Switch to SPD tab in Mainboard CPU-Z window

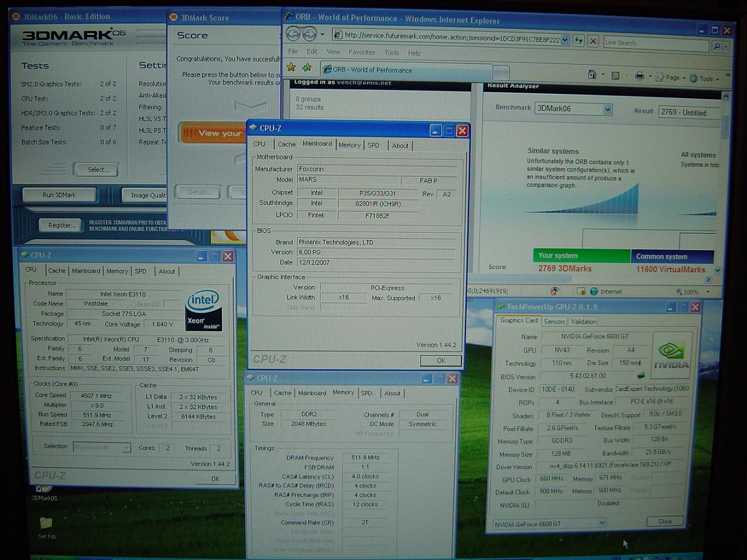pyautogui.click(x=373, y=145)
